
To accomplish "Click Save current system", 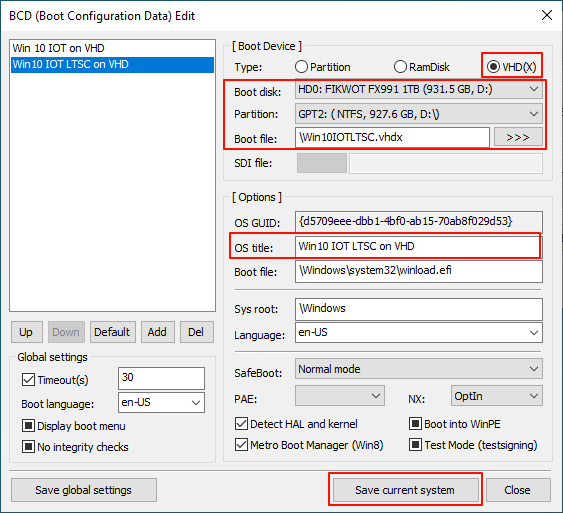I will tap(405, 490).
